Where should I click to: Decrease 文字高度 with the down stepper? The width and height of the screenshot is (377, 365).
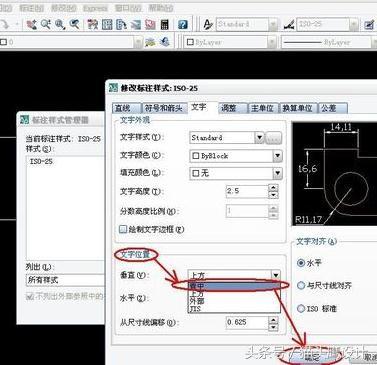coord(273,195)
